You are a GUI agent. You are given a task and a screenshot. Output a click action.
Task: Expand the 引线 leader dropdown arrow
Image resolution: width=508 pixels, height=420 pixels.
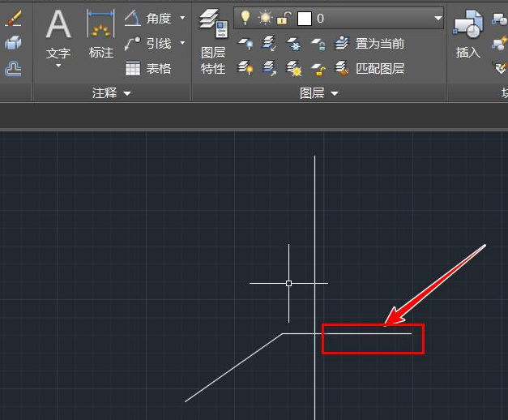[x=182, y=43]
